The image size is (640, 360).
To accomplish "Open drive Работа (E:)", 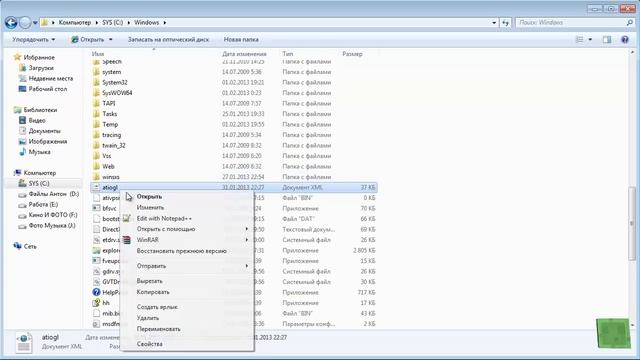I will pos(39,204).
